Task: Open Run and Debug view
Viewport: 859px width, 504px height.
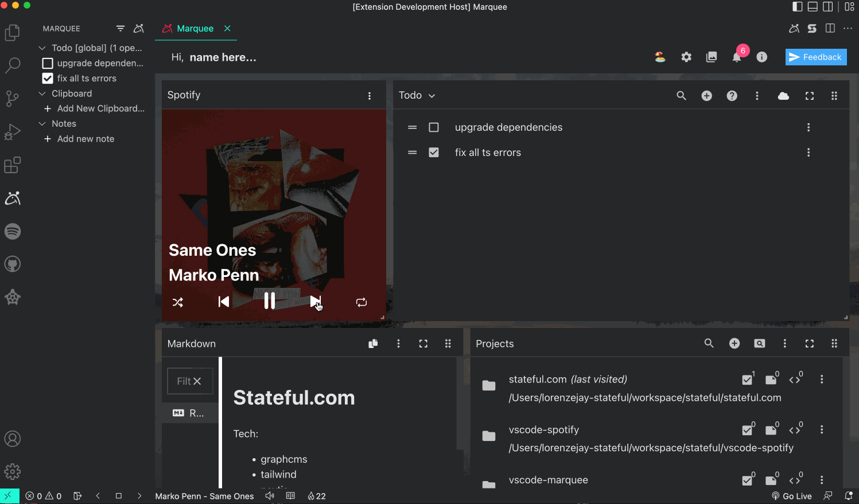Action: pyautogui.click(x=13, y=132)
